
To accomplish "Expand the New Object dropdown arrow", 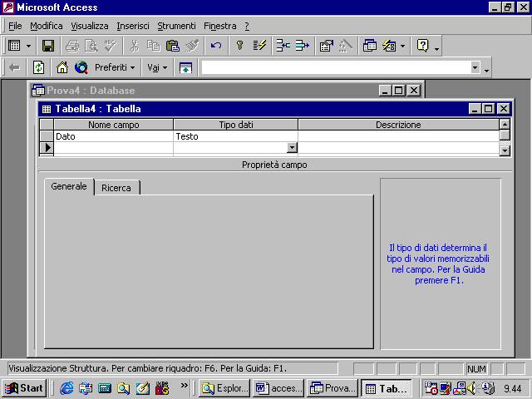I will point(402,46).
